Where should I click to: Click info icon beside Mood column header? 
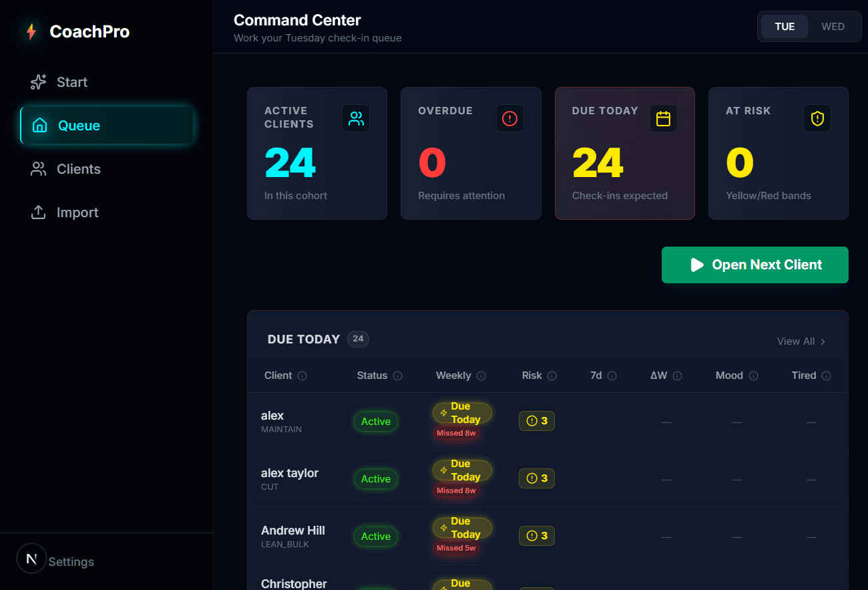coord(754,376)
